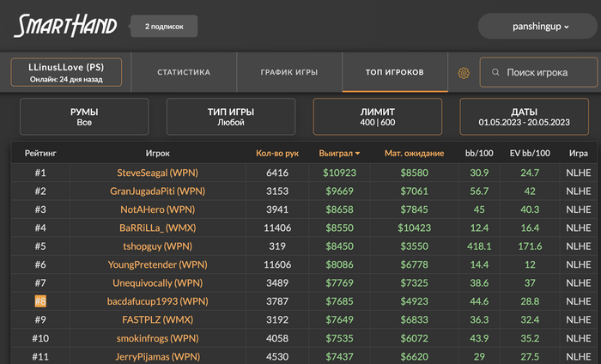601x364 pixels.
Task: Click NLHE in the SteveSeagal row
Action: [x=579, y=173]
